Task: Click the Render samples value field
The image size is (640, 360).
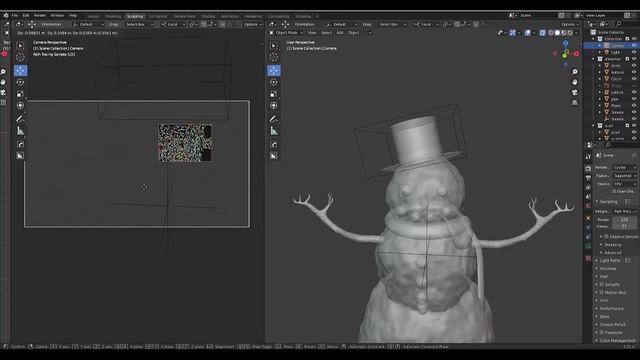Action: coord(624,219)
